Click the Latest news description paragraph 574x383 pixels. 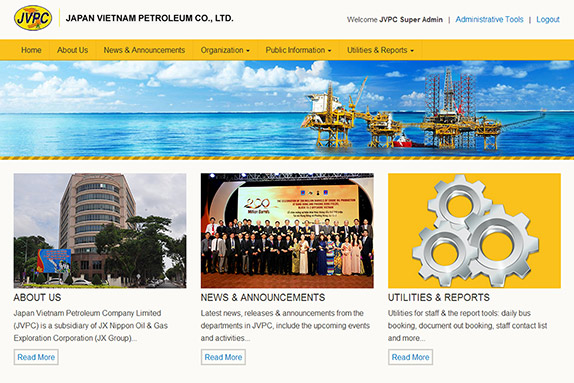pyautogui.click(x=285, y=326)
